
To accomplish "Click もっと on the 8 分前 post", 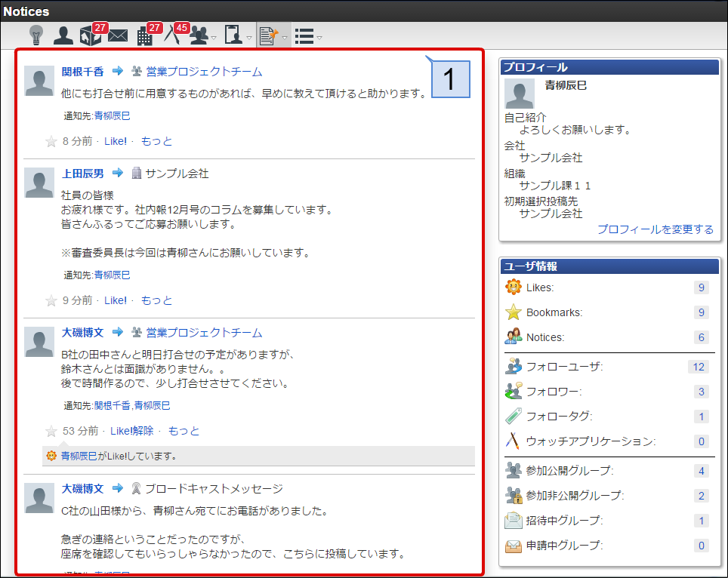I will point(156,141).
